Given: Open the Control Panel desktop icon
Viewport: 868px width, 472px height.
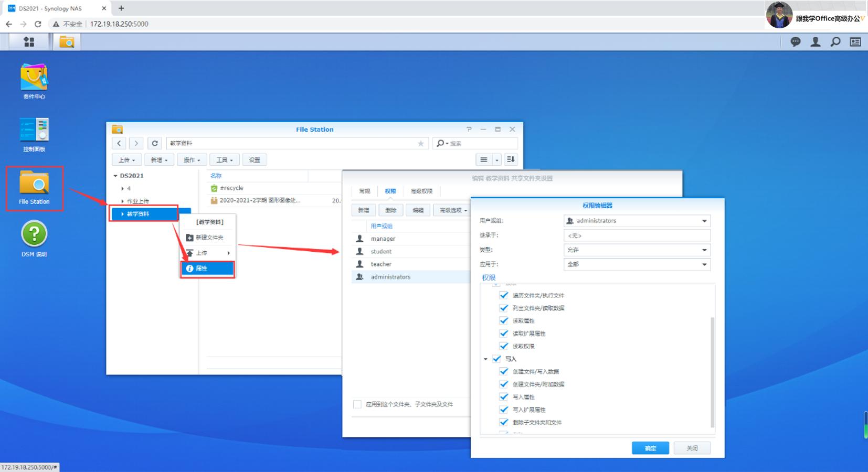Looking at the screenshot, I should (34, 131).
